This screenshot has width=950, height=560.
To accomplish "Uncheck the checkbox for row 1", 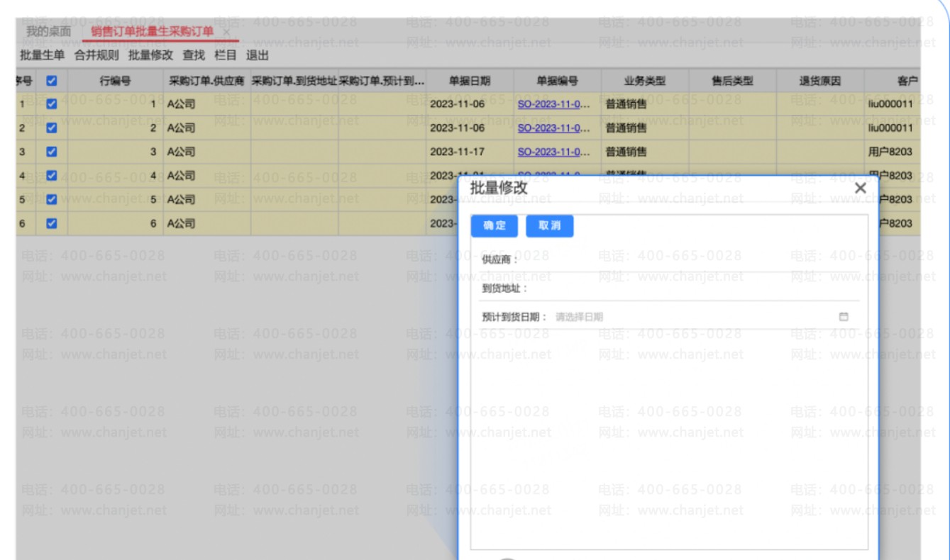I will pyautogui.click(x=50, y=104).
